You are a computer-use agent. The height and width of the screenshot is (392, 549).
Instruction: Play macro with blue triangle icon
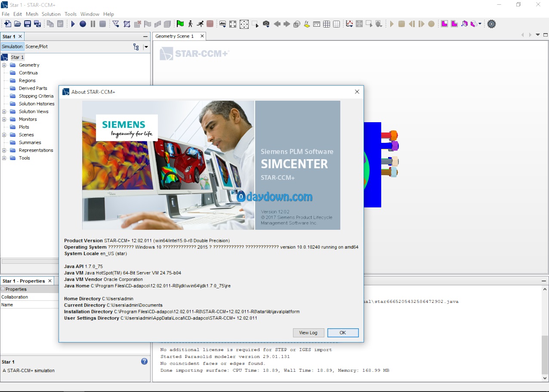pyautogui.click(x=73, y=24)
